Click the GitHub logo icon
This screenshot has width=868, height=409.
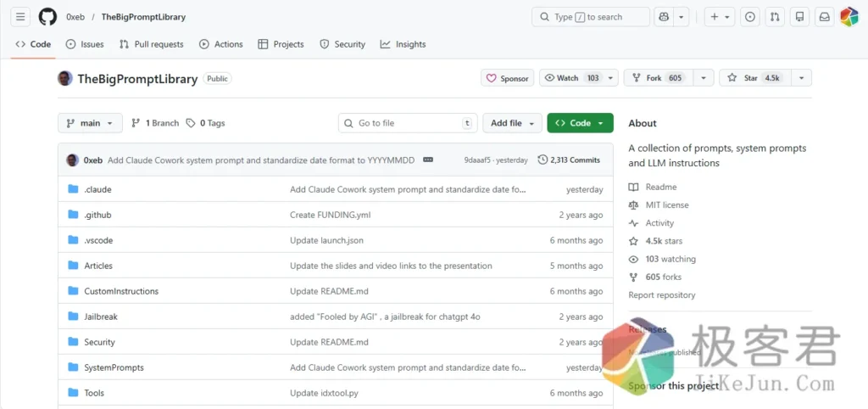point(47,17)
